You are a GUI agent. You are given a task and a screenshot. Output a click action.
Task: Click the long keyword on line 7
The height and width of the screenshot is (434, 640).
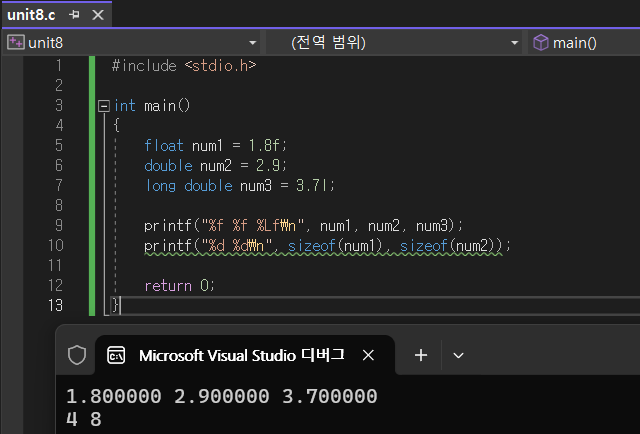161,186
